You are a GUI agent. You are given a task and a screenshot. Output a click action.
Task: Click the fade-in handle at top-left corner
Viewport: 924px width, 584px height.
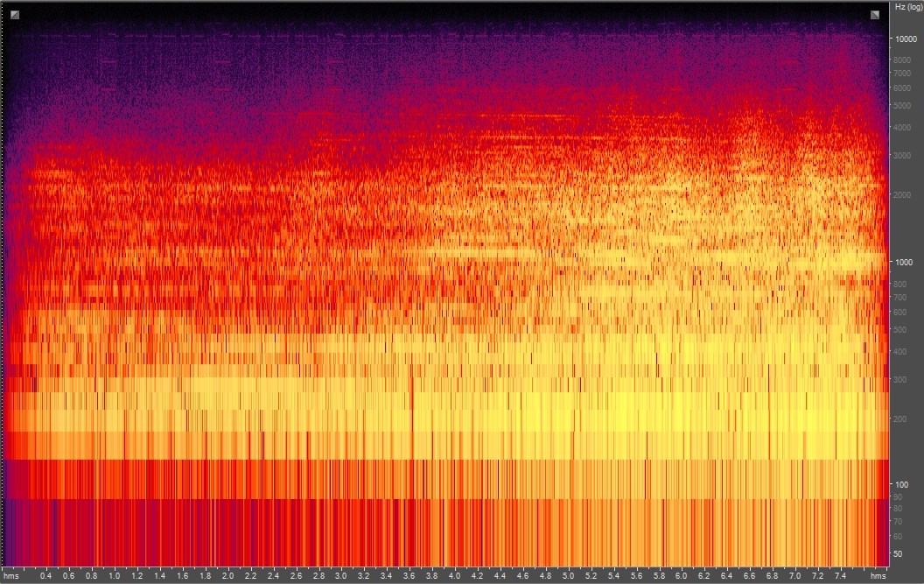15,14
